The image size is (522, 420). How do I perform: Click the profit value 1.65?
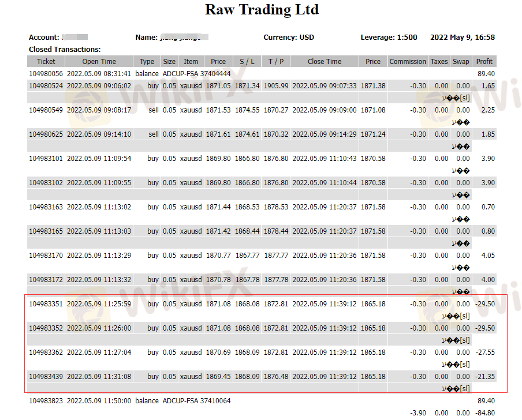pyautogui.click(x=488, y=86)
